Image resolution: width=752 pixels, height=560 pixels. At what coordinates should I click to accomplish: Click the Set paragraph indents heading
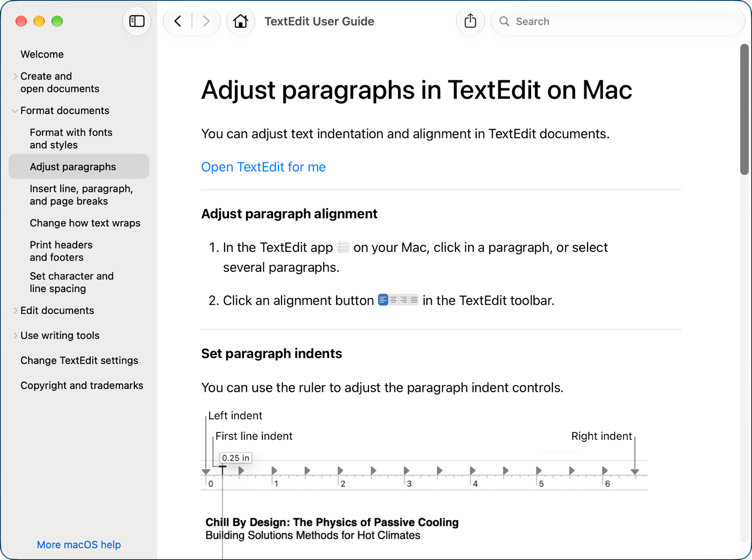click(272, 353)
